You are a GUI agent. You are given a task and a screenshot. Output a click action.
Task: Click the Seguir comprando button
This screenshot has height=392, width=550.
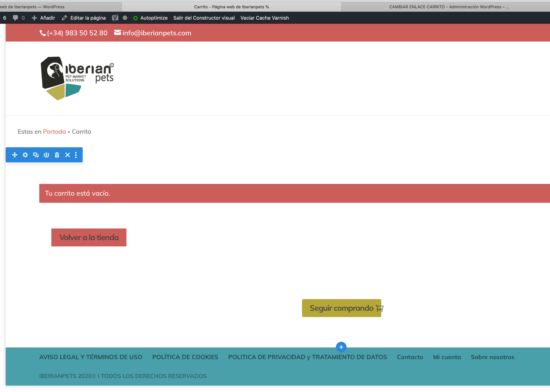tap(342, 308)
